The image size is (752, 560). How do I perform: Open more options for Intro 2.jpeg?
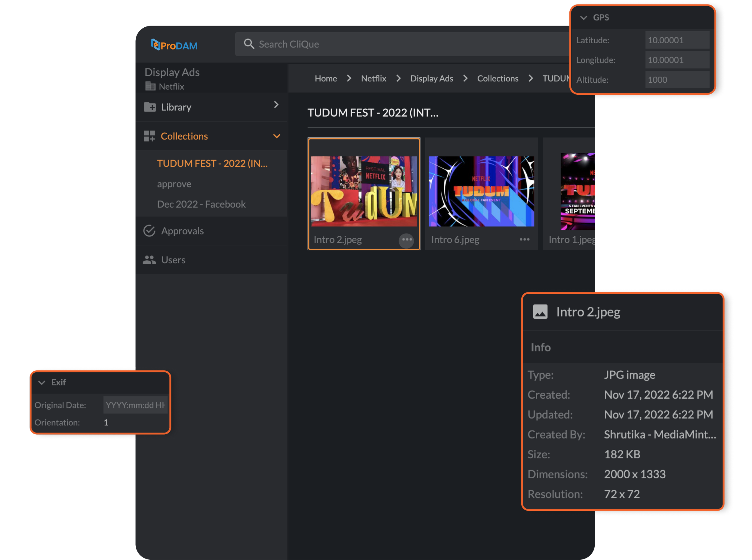[x=406, y=240]
